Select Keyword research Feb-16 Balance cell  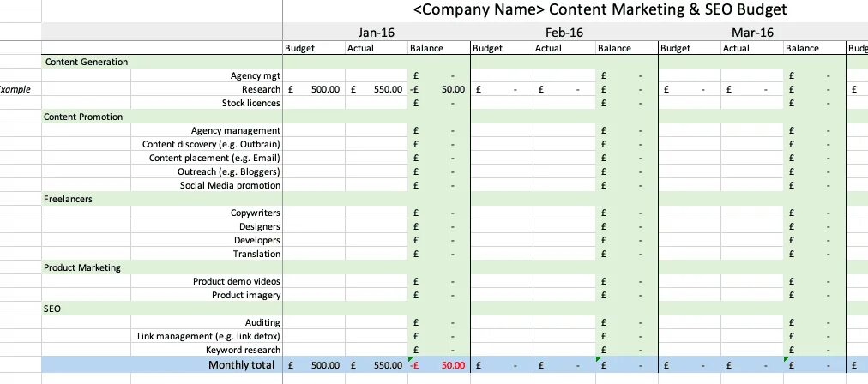627,350
